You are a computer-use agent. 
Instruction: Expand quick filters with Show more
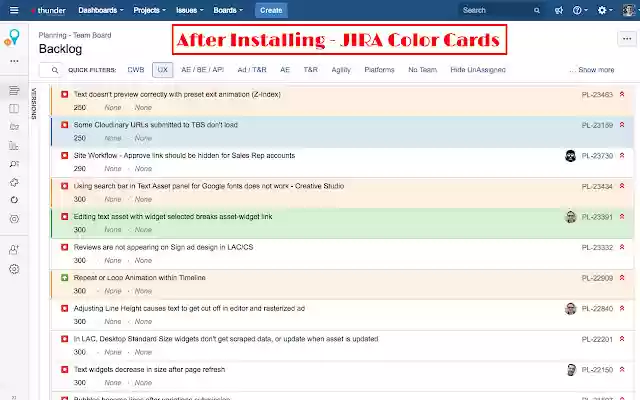[592, 70]
